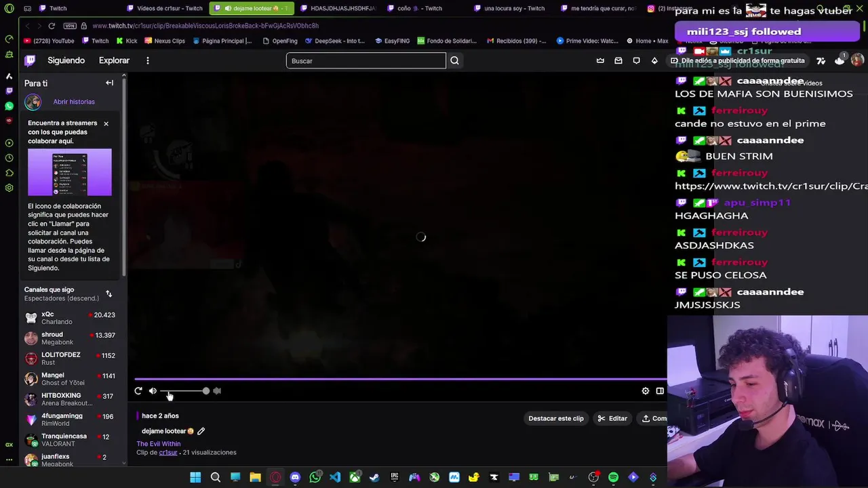This screenshot has height=488, width=868.
Task: Open File Explorer from taskbar
Action: 255,477
